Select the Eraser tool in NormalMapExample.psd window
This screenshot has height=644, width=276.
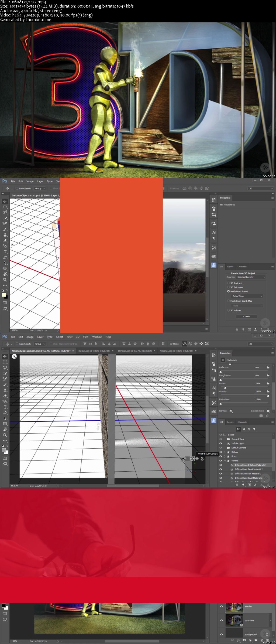click(5, 396)
